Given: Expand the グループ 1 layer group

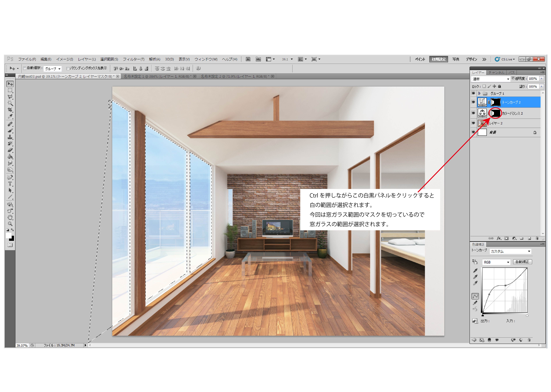Looking at the screenshot, I should [479, 93].
